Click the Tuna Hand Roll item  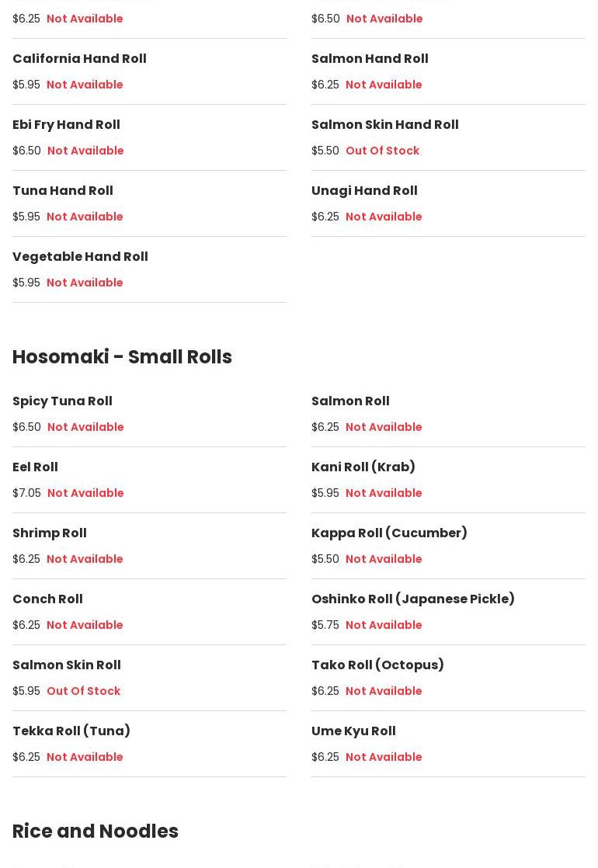[63, 191]
